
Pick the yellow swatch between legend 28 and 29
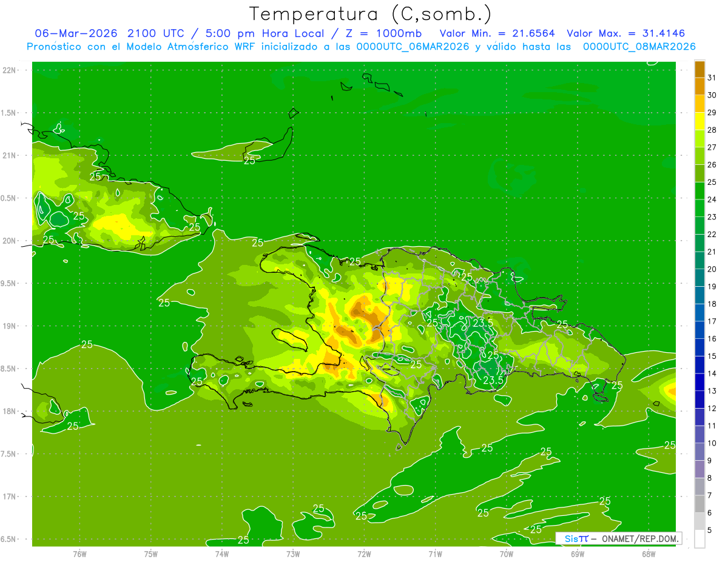(699, 121)
